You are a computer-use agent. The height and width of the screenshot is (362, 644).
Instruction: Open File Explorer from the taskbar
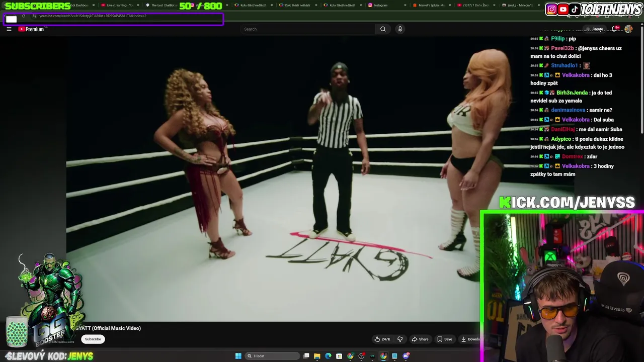point(317,356)
